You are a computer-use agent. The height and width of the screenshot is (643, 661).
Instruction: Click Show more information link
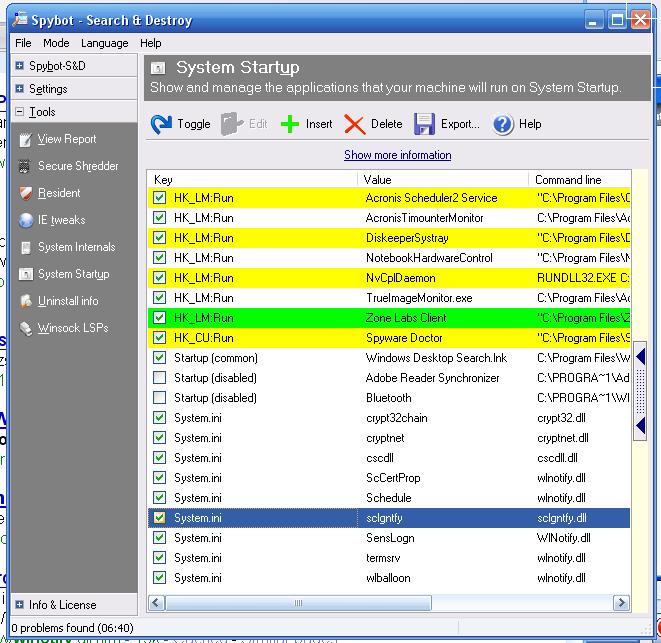(398, 155)
